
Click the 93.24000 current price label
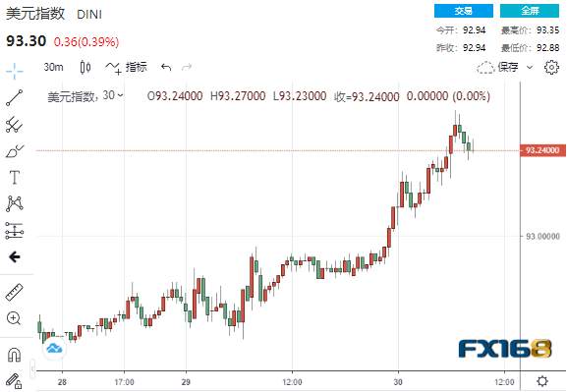coord(542,150)
